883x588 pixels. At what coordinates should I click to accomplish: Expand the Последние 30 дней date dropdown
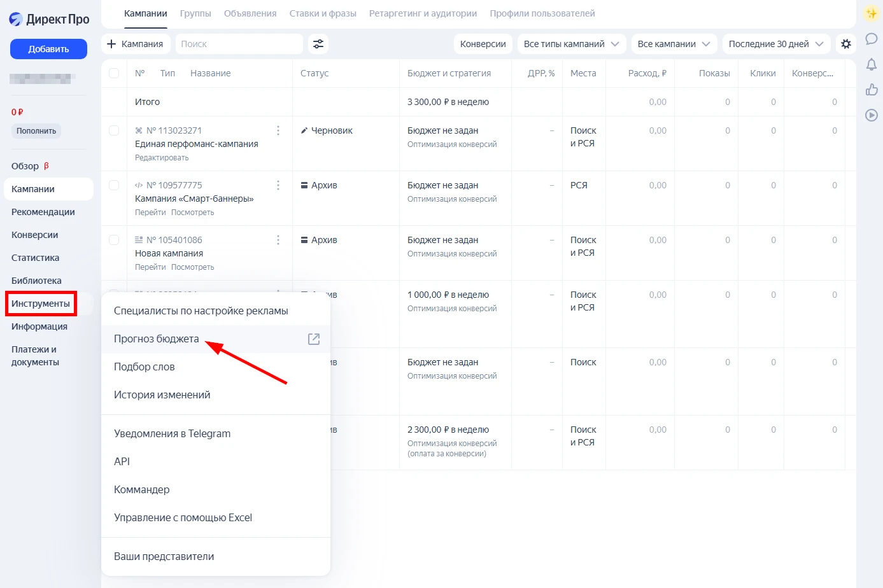click(x=775, y=44)
